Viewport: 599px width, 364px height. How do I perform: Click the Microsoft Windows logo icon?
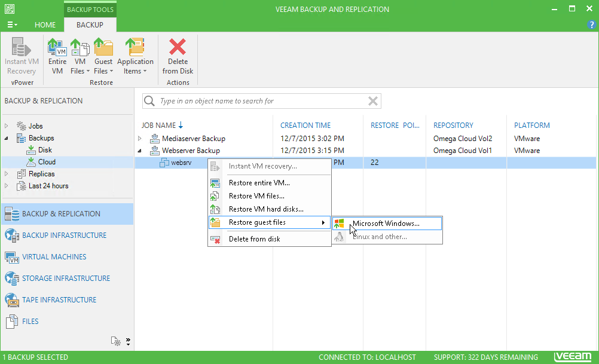point(339,224)
